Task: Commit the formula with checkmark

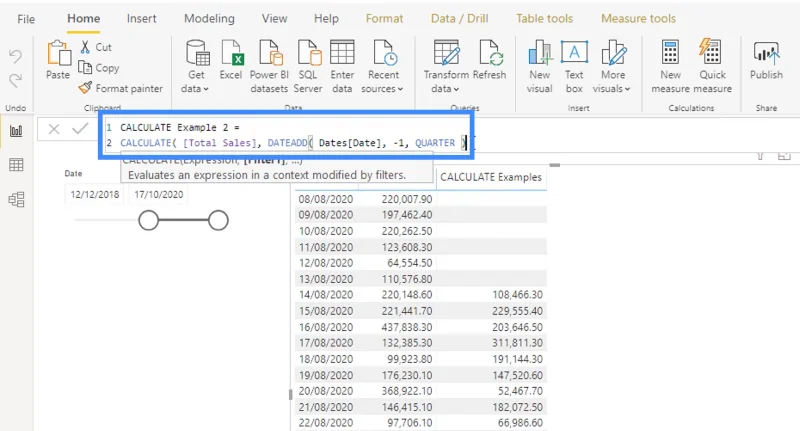Action: [x=80, y=129]
